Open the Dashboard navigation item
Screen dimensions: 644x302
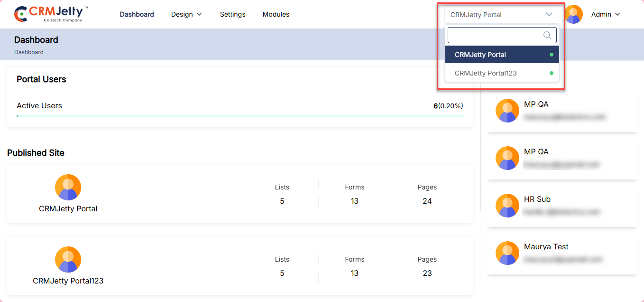pyautogui.click(x=137, y=14)
